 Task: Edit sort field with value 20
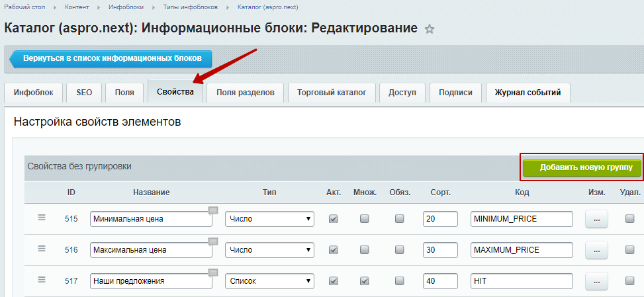(440, 219)
